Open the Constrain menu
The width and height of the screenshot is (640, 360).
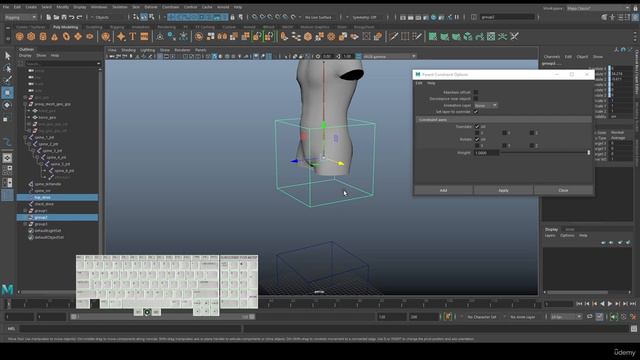click(x=170, y=7)
